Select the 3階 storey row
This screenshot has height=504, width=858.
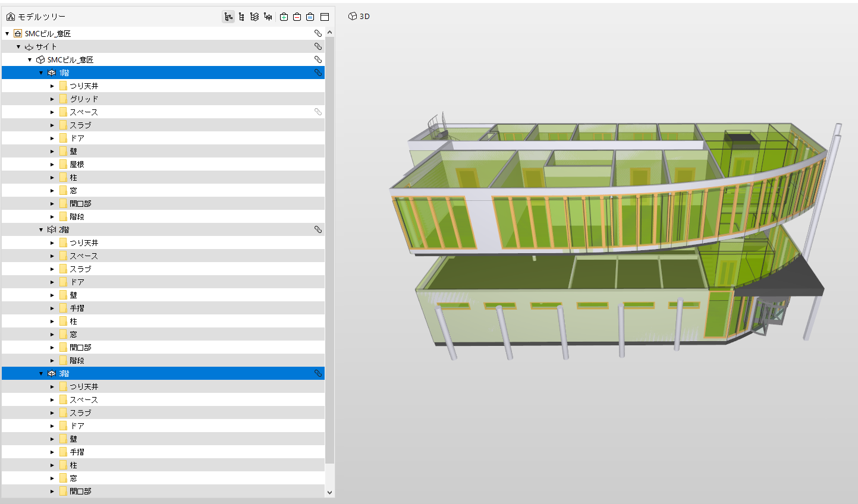(x=163, y=373)
